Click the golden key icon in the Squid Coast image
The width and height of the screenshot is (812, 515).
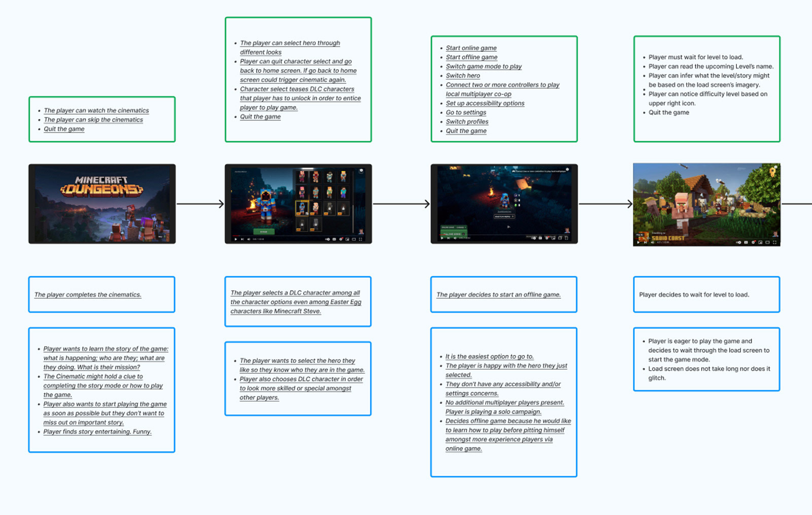point(773,172)
